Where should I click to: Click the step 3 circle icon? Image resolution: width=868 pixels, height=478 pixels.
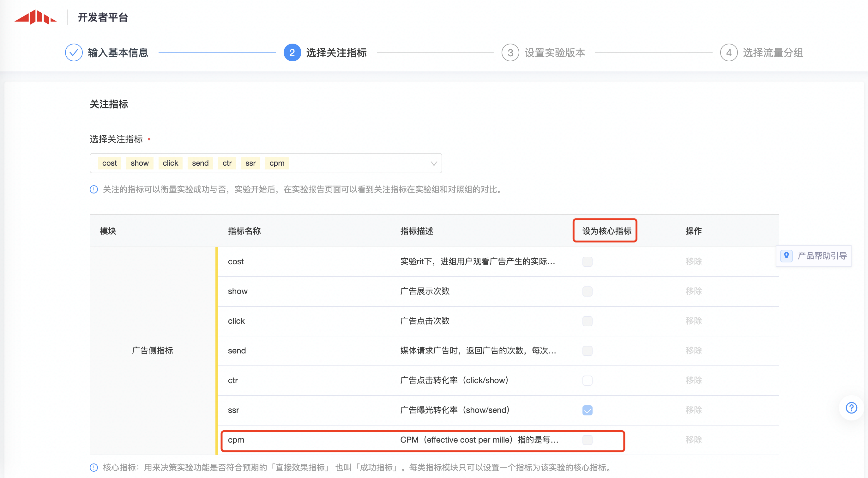click(510, 52)
